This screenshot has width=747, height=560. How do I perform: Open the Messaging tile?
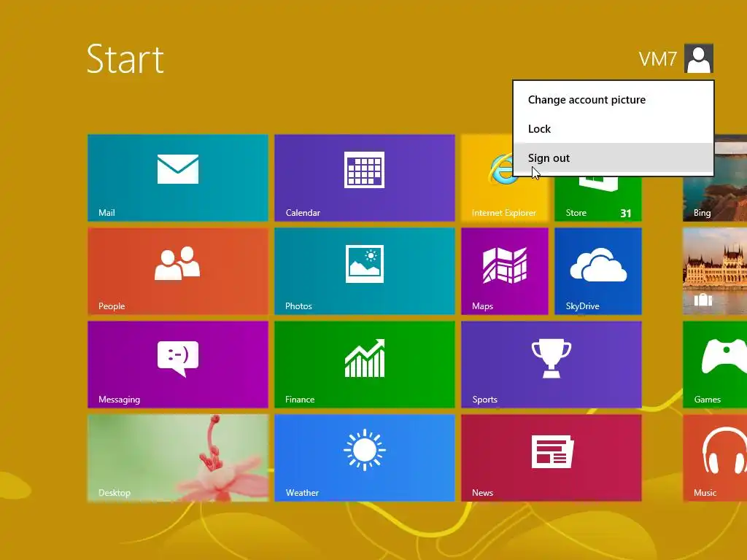click(x=178, y=365)
